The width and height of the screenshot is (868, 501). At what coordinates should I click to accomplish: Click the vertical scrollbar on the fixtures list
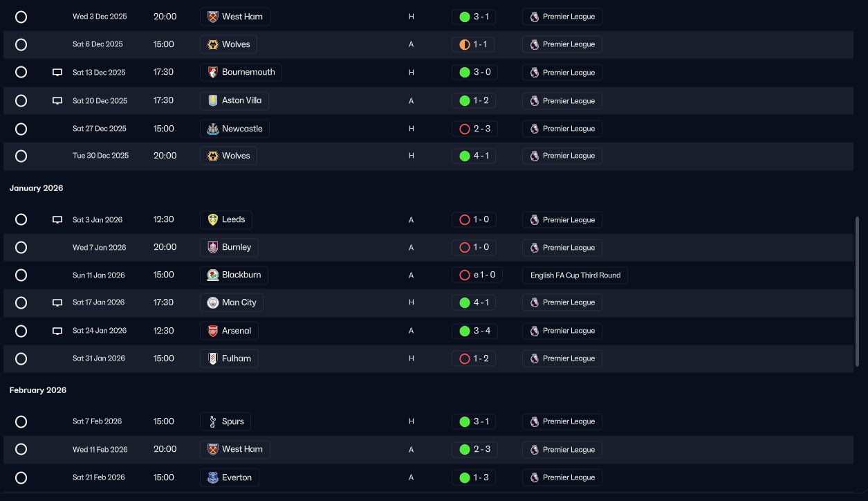(858, 293)
